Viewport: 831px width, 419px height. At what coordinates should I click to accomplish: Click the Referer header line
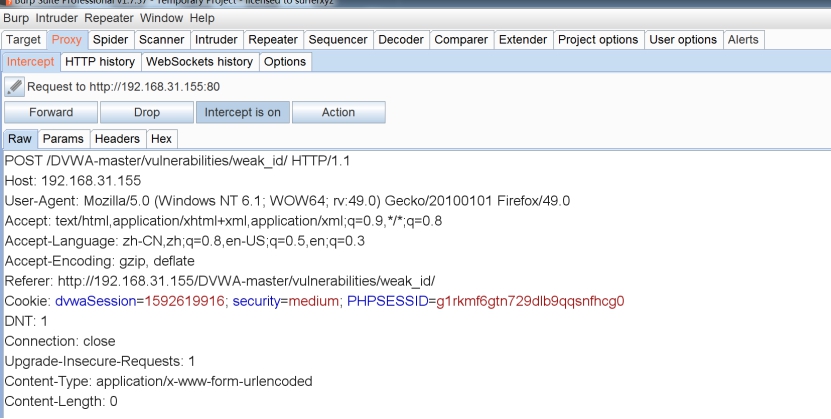pos(220,281)
